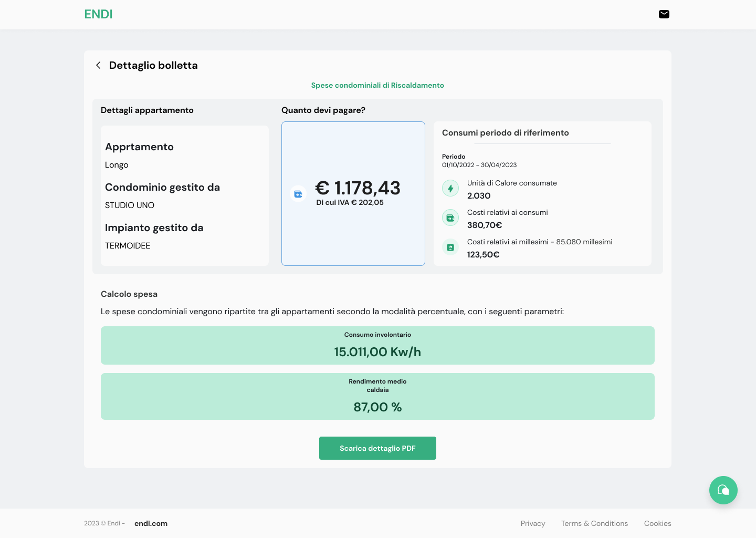Click the millesimi costs icon
The height and width of the screenshot is (538, 756).
[450, 247]
